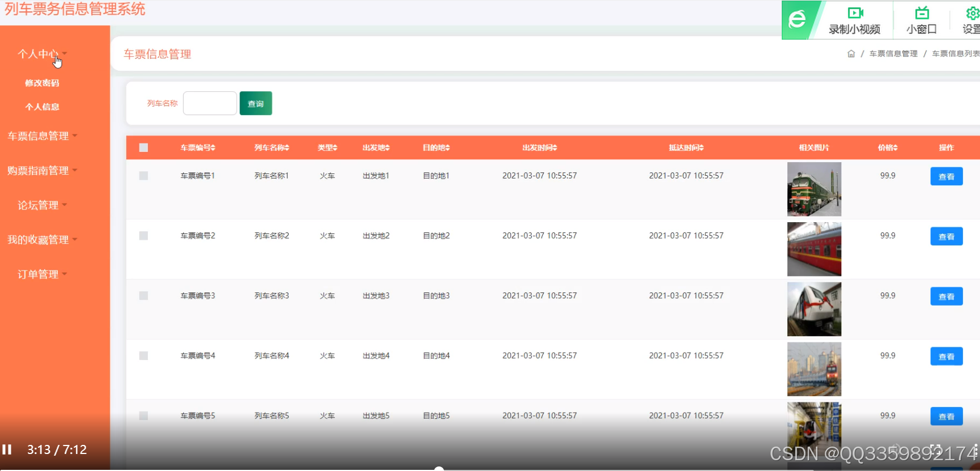Select the 目的地1 cell
The image size is (980, 471).
pos(436,176)
